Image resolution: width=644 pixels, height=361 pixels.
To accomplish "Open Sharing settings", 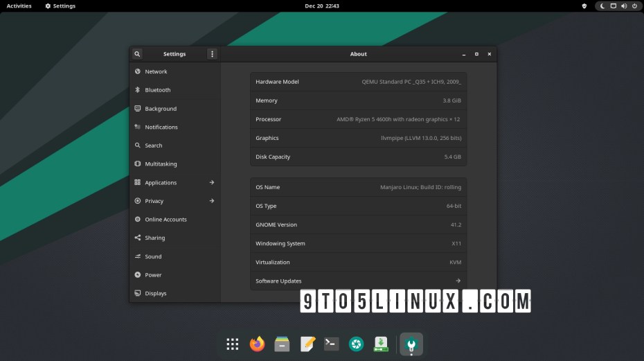I will coord(175,238).
